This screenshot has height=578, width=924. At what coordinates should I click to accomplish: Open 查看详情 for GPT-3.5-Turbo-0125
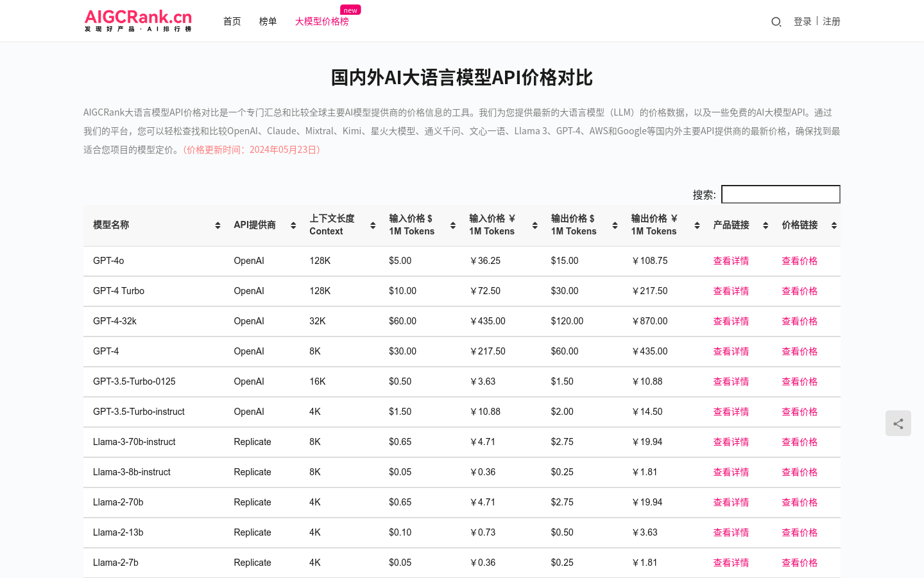[x=731, y=381]
